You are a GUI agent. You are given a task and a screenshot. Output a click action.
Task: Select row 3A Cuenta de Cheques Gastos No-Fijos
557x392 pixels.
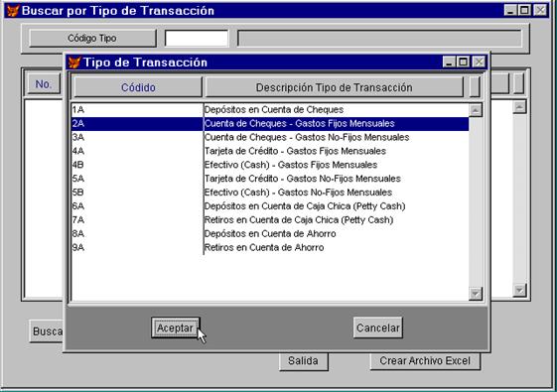[x=270, y=137]
